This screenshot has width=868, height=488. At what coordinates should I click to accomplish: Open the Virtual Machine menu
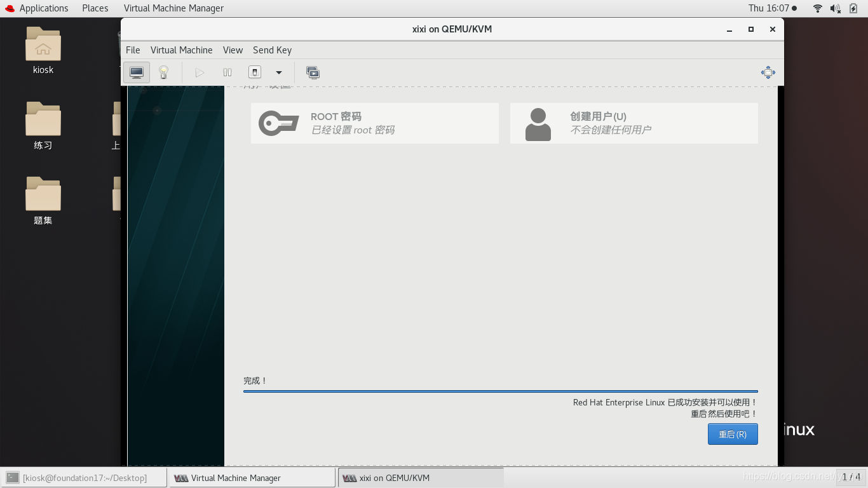[182, 50]
